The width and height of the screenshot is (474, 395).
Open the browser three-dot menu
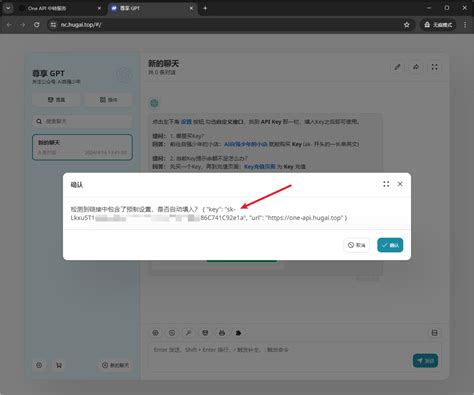[465, 25]
